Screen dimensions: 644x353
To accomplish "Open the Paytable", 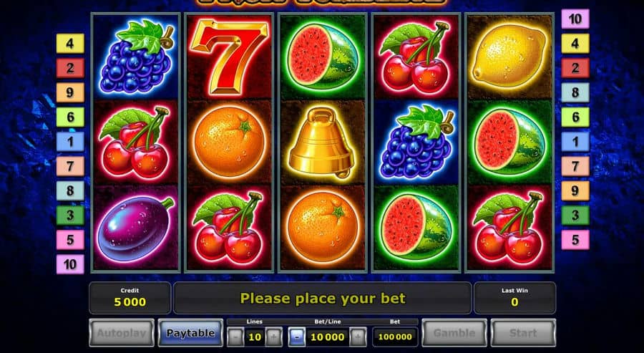I will (x=190, y=333).
